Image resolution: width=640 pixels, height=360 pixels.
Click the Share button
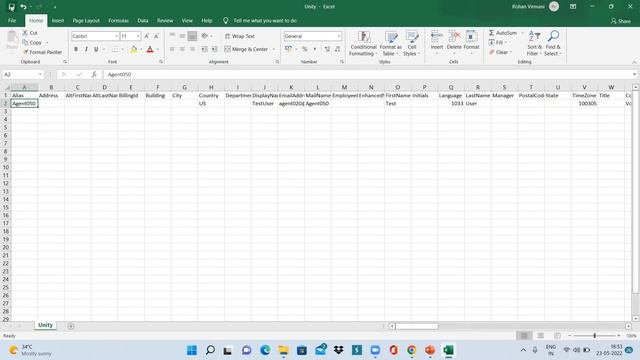(x=620, y=21)
